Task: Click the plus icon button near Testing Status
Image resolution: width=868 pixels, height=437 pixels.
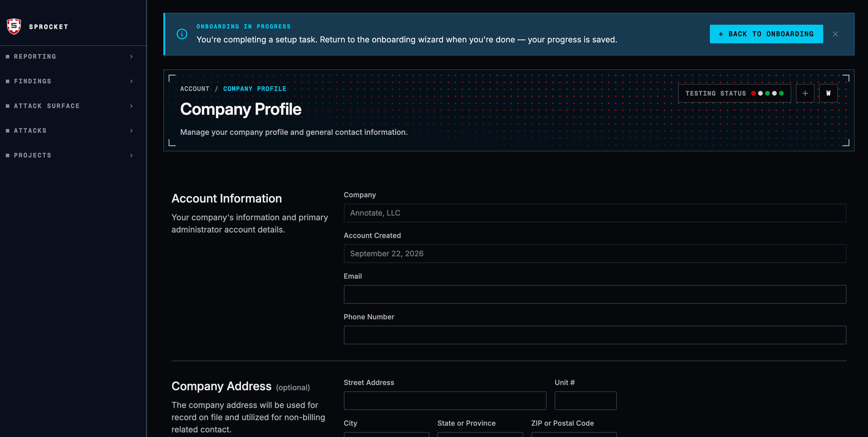Action: (x=805, y=93)
